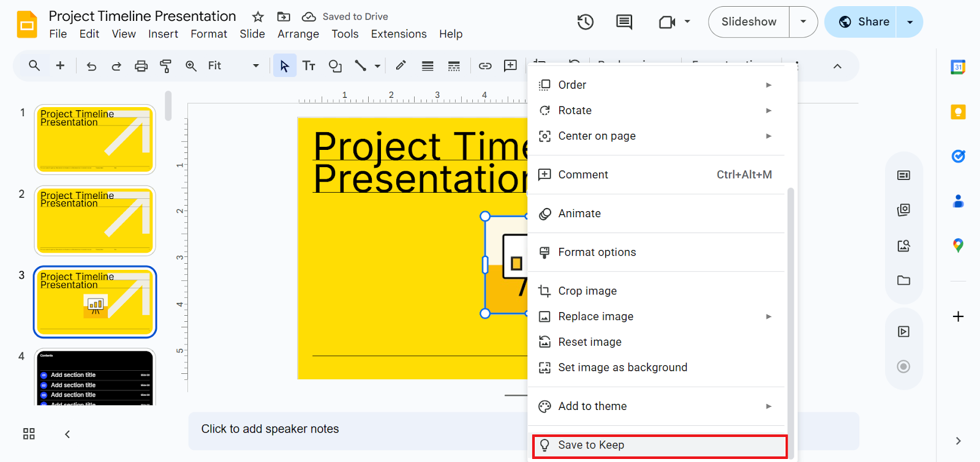The width and height of the screenshot is (980, 462).
Task: Get add-ons with plus icon
Action: [x=959, y=316]
